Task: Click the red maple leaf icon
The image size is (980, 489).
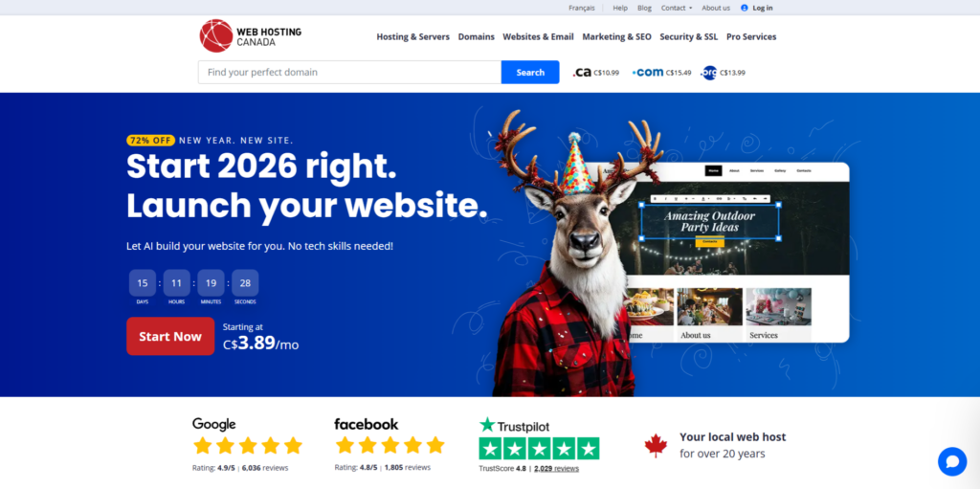Action: (x=656, y=446)
